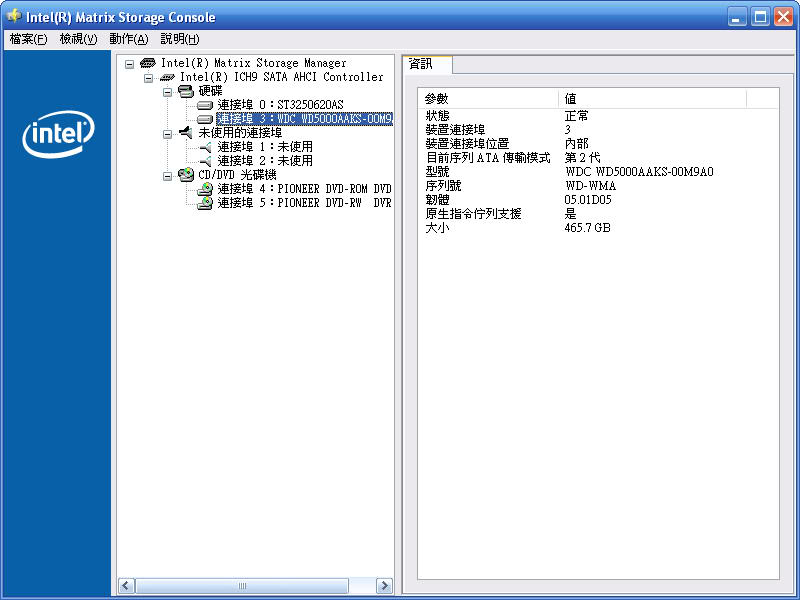Open the 說明(H) menu
This screenshot has height=600, width=800.
[180, 39]
